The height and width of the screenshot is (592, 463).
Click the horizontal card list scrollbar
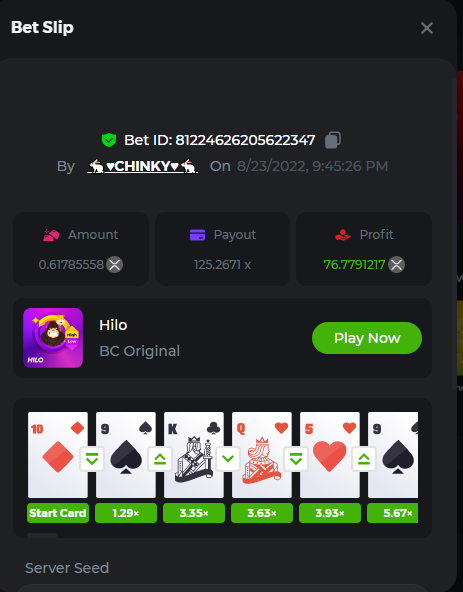pos(42,535)
